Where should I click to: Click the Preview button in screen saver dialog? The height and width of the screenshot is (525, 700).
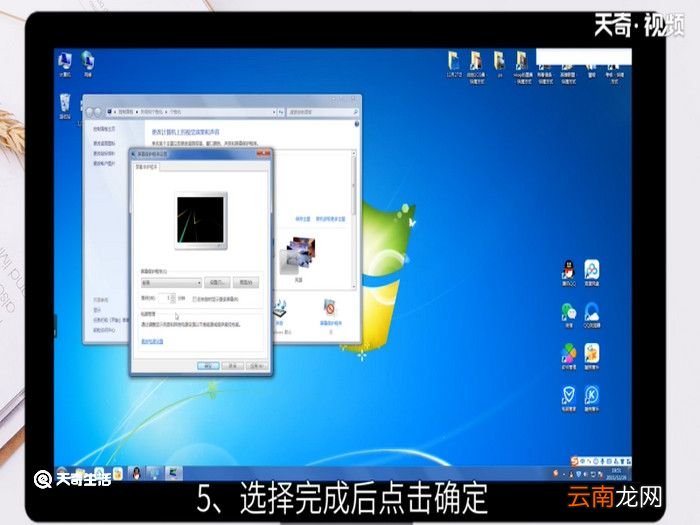coord(246,283)
